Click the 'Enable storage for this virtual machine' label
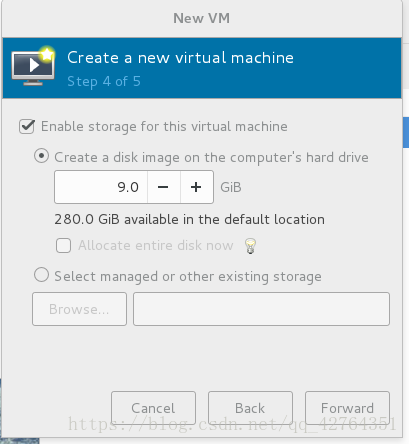The height and width of the screenshot is (444, 409). (164, 127)
